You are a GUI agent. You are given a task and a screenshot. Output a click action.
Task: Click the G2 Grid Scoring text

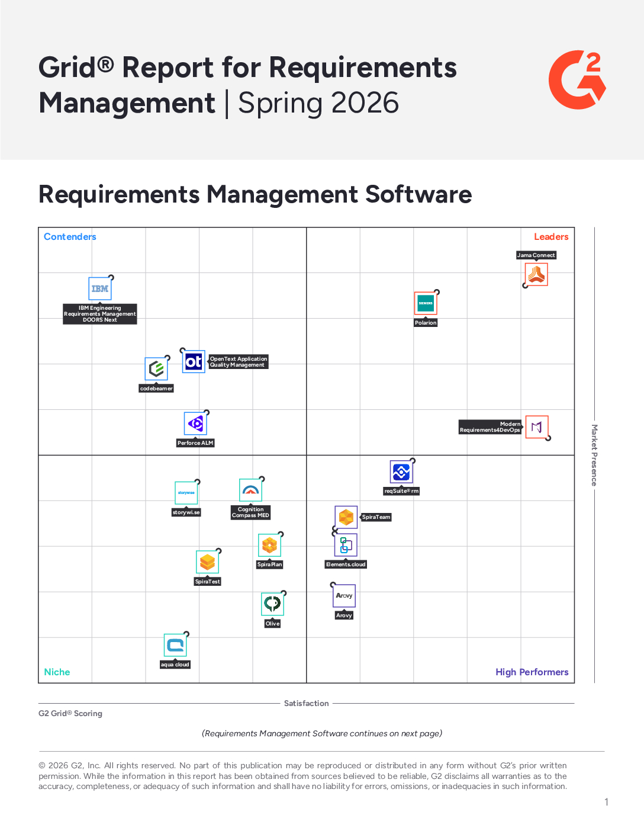[70, 714]
